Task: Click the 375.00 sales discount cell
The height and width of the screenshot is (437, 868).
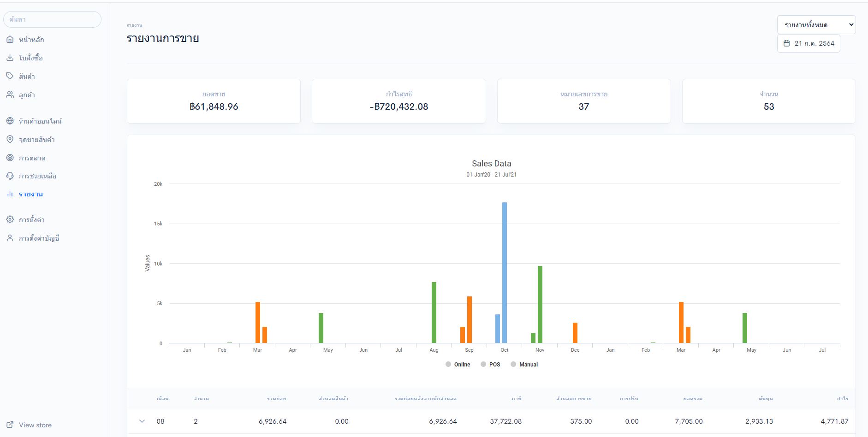Action: (x=581, y=421)
